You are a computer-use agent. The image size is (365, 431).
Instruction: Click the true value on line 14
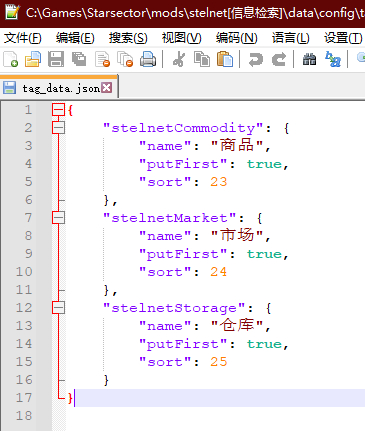[264, 344]
